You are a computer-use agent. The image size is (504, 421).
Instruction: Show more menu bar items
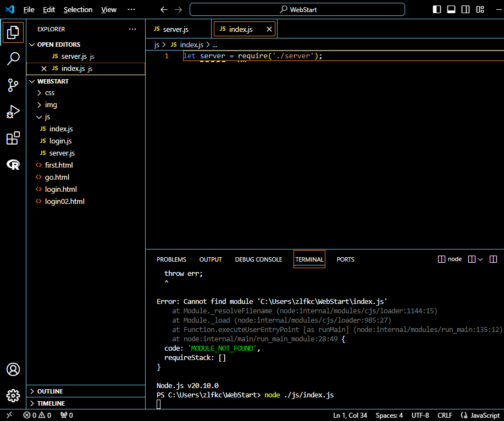point(131,9)
